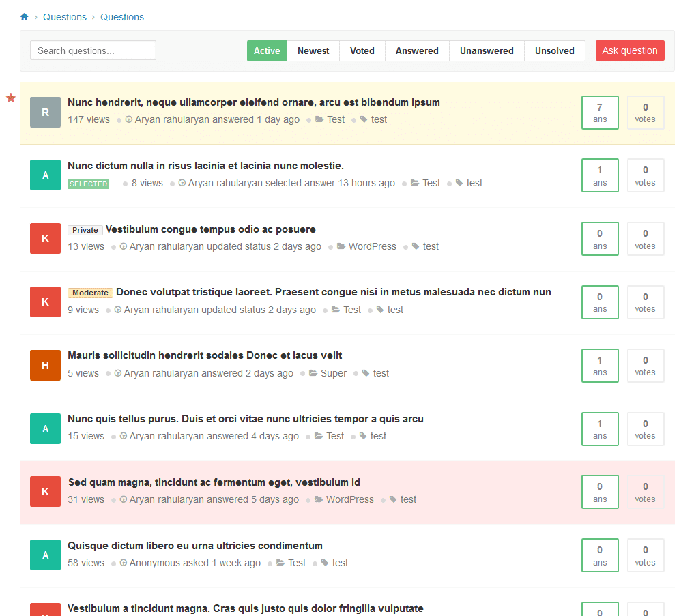Select the Active filter tab
Viewport: 694px width, 616px height.
tap(267, 50)
